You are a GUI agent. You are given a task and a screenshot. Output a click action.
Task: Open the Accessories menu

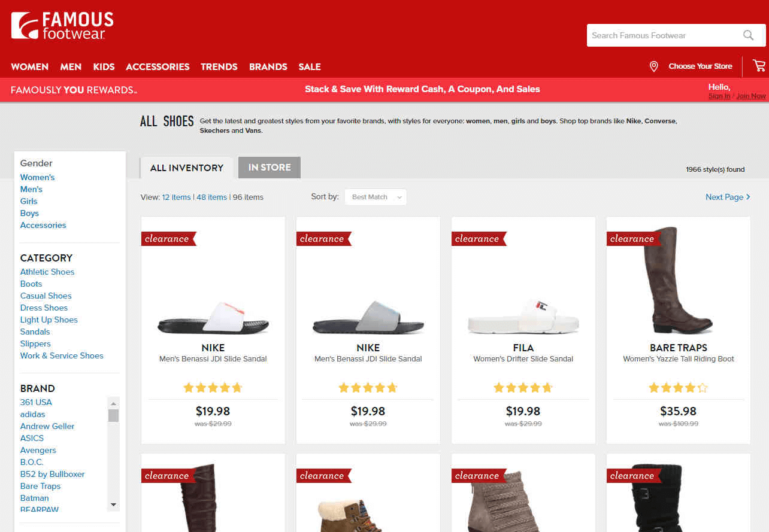[x=158, y=66]
